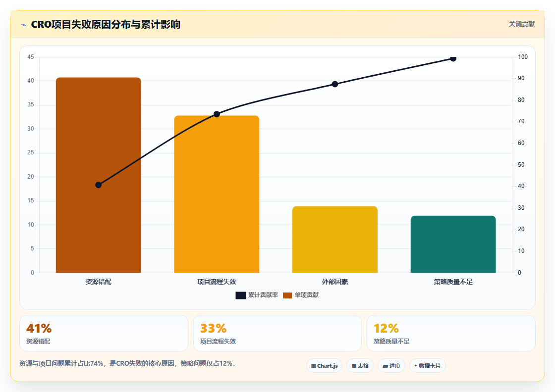Select the 项目流程失效 orange bar
555x392 pixels.
coord(217,194)
